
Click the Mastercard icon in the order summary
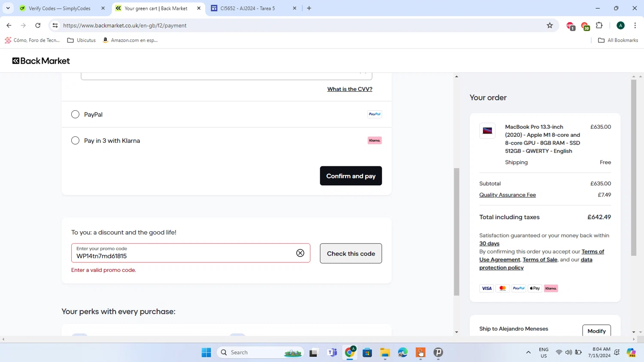(502, 288)
